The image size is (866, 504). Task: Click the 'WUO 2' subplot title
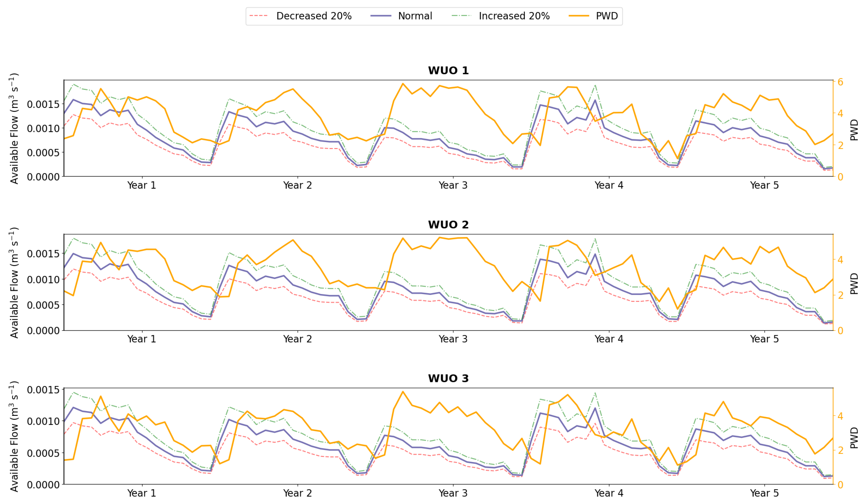click(448, 225)
